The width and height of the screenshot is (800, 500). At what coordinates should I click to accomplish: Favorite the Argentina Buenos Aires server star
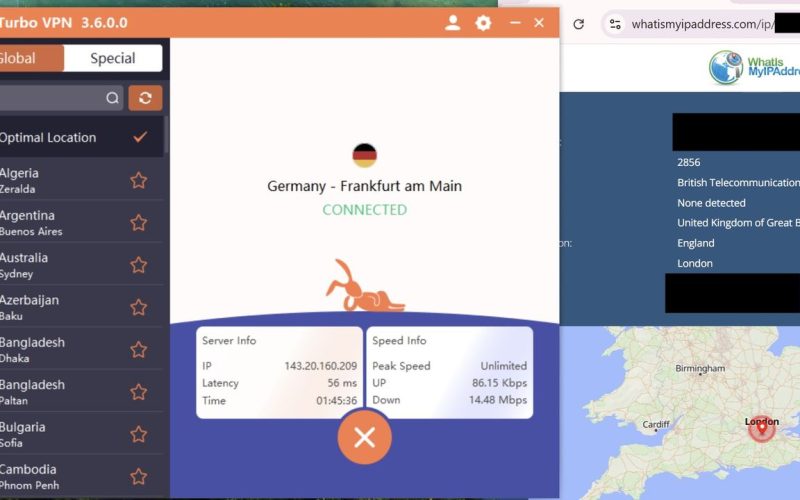[139, 223]
